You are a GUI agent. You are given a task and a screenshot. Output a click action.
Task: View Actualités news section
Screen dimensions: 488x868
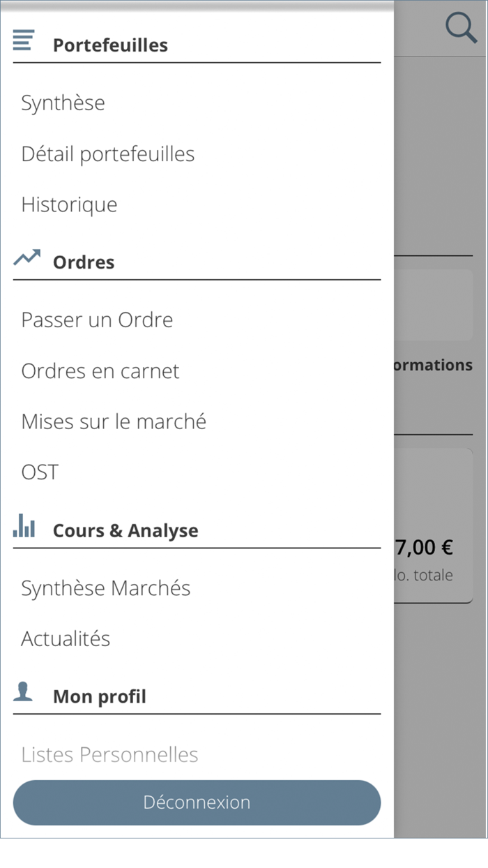66,638
